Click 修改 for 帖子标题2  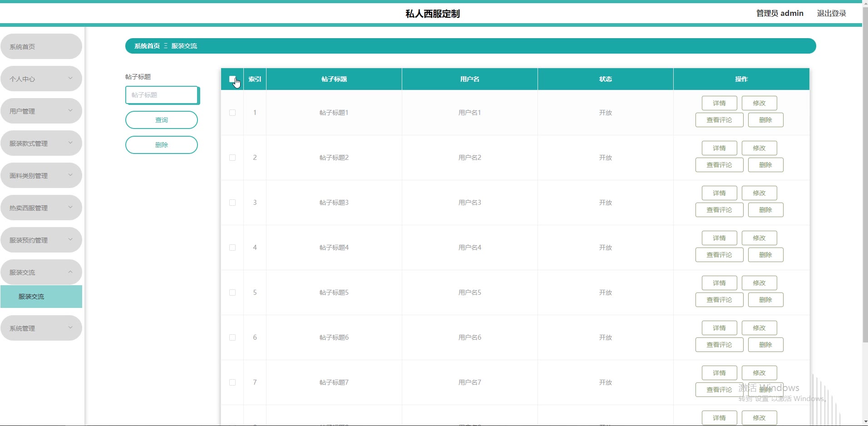coord(759,148)
